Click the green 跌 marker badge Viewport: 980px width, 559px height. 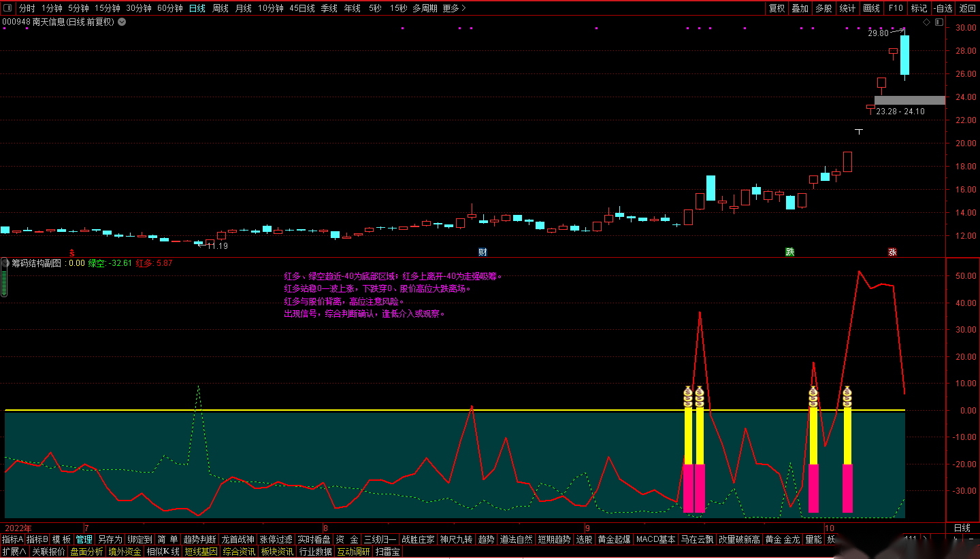pyautogui.click(x=789, y=252)
